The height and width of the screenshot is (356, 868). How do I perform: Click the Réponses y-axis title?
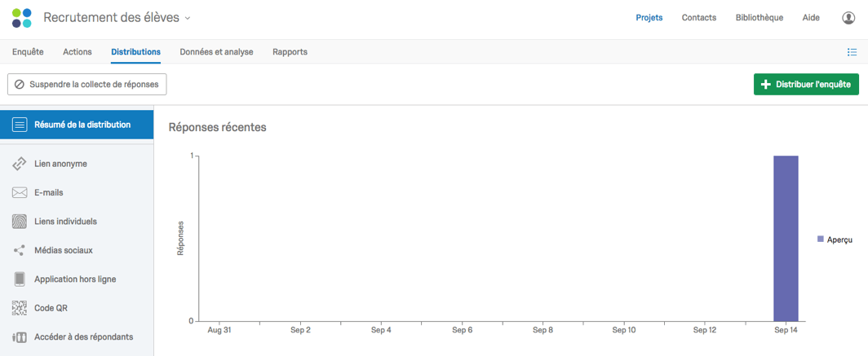click(x=180, y=238)
